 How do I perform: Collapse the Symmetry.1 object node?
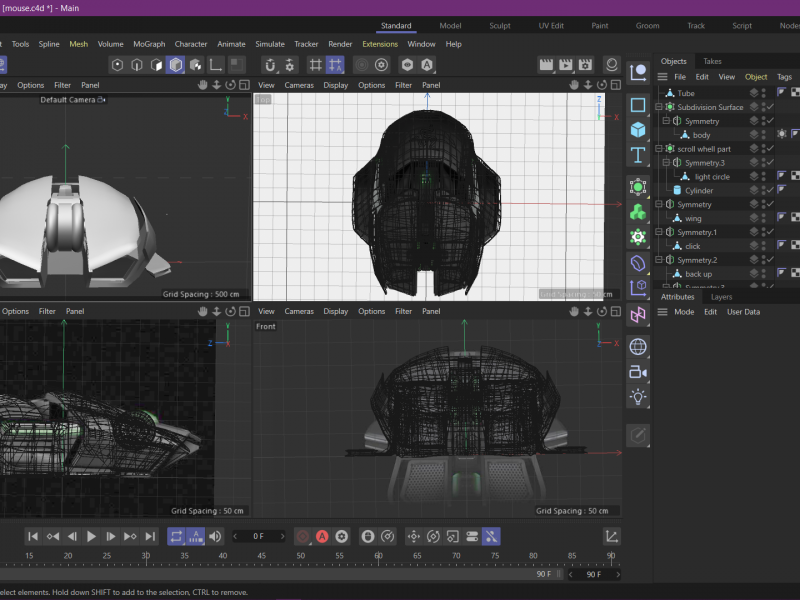[659, 232]
